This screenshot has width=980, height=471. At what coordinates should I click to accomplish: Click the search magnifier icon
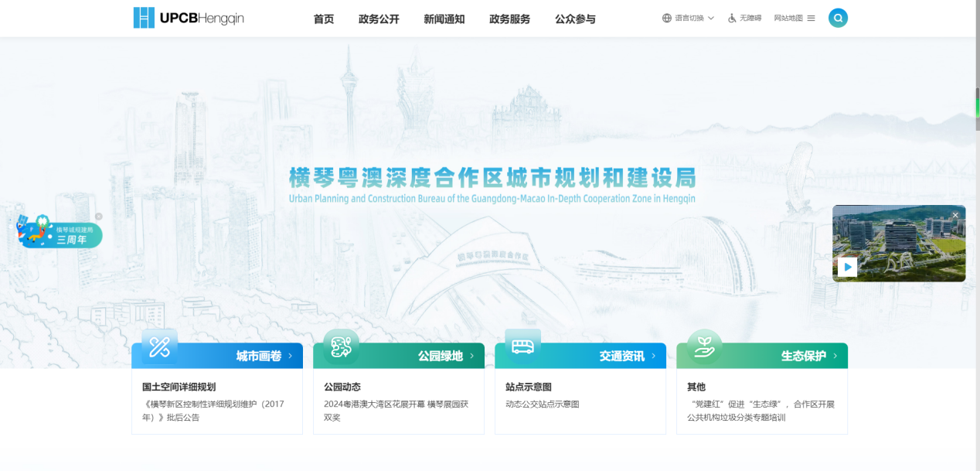[838, 18]
